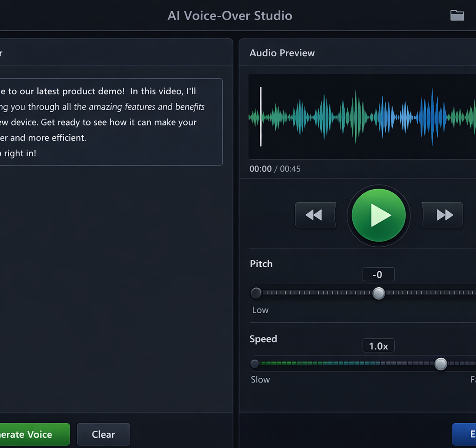476x448 pixels.
Task: Click the Pitch value box showing -0
Action: (378, 274)
